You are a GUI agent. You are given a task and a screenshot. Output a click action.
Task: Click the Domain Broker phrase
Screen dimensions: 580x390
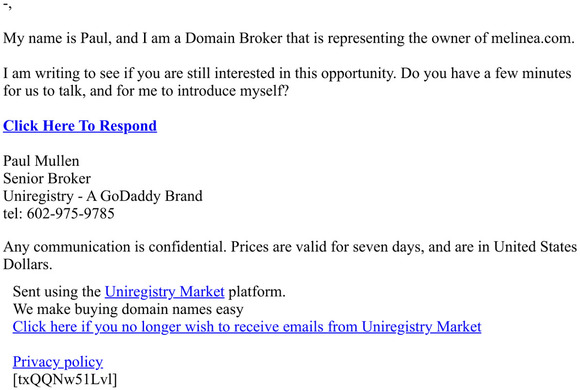tap(233, 38)
